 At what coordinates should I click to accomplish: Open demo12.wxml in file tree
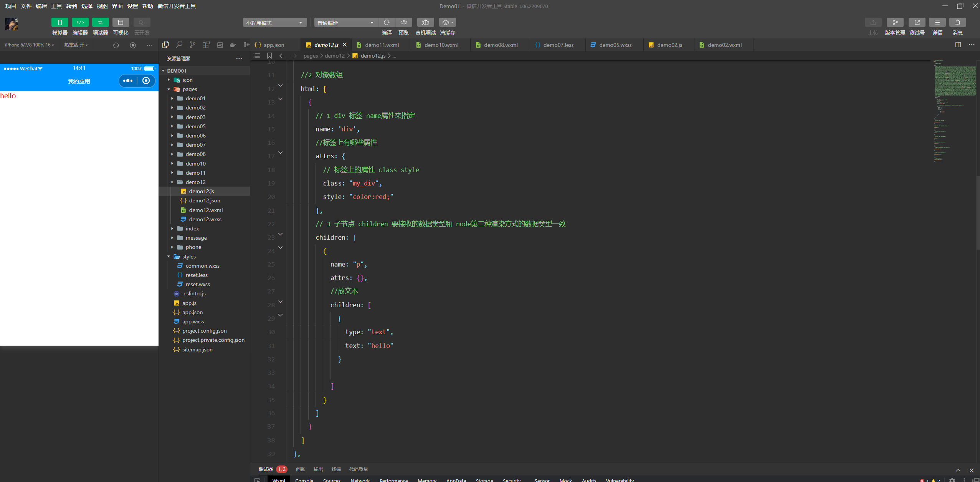pos(205,210)
